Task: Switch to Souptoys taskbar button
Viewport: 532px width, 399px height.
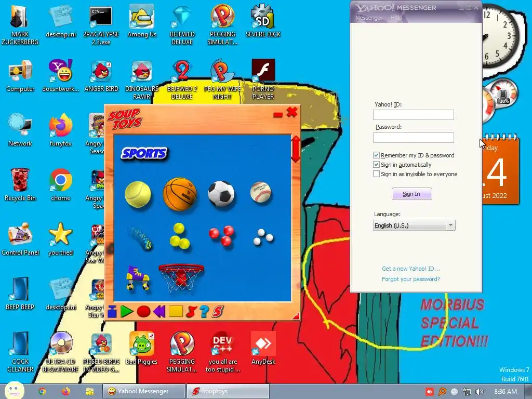Action: click(x=228, y=391)
